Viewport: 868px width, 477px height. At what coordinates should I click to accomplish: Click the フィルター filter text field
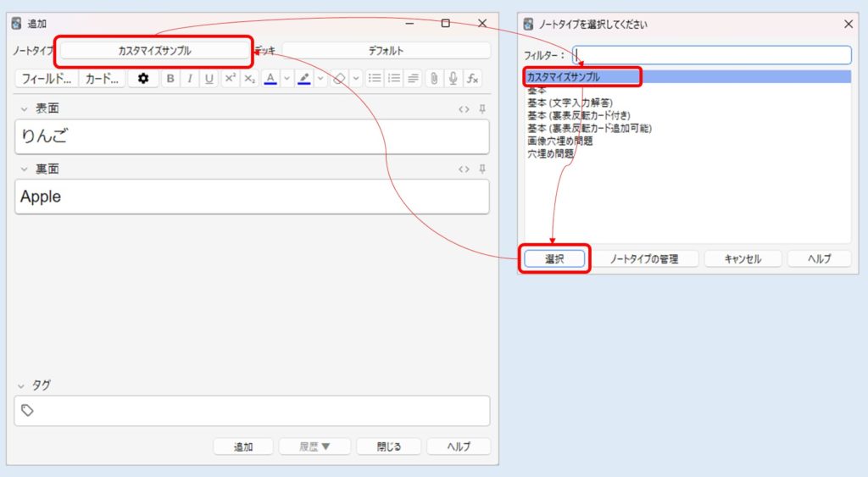point(712,55)
